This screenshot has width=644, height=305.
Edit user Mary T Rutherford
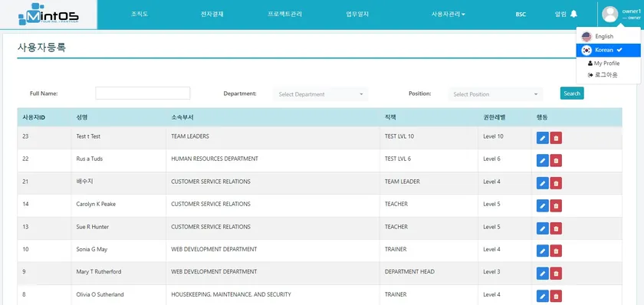[543, 274]
